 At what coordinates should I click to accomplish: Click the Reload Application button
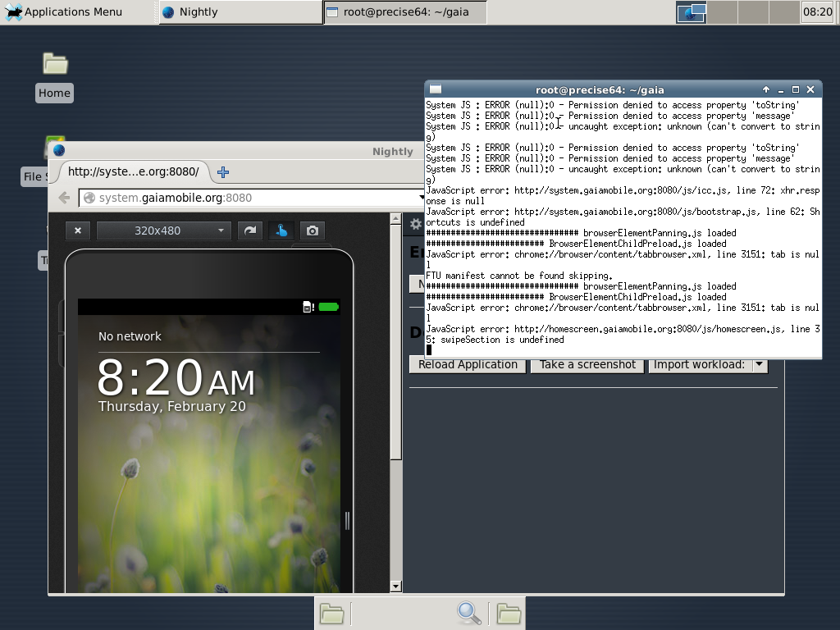pos(468,365)
